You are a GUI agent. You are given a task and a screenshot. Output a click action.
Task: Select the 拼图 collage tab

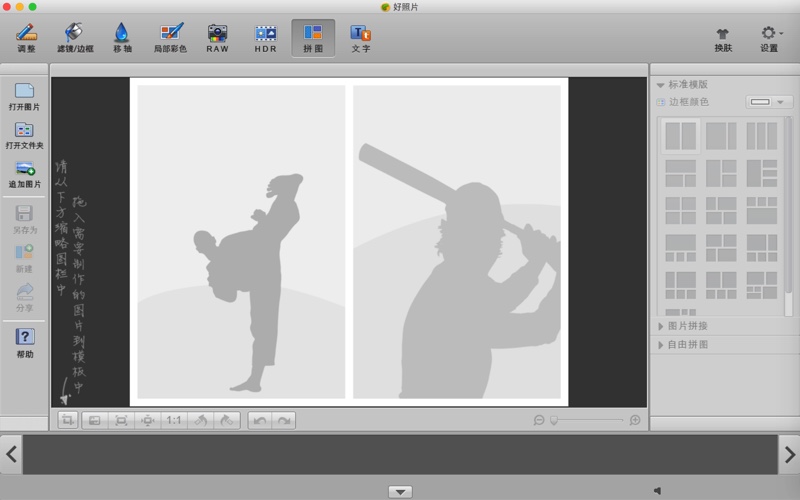tap(313, 38)
